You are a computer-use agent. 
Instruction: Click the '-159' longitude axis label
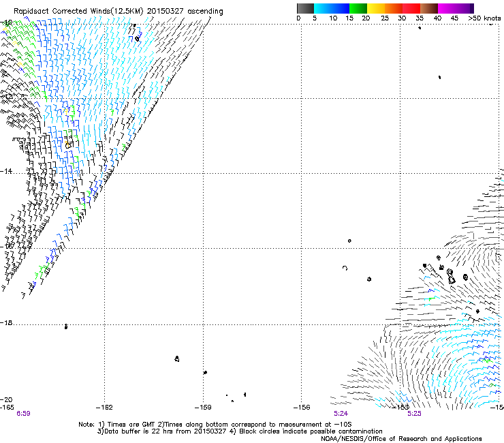pos(203,408)
